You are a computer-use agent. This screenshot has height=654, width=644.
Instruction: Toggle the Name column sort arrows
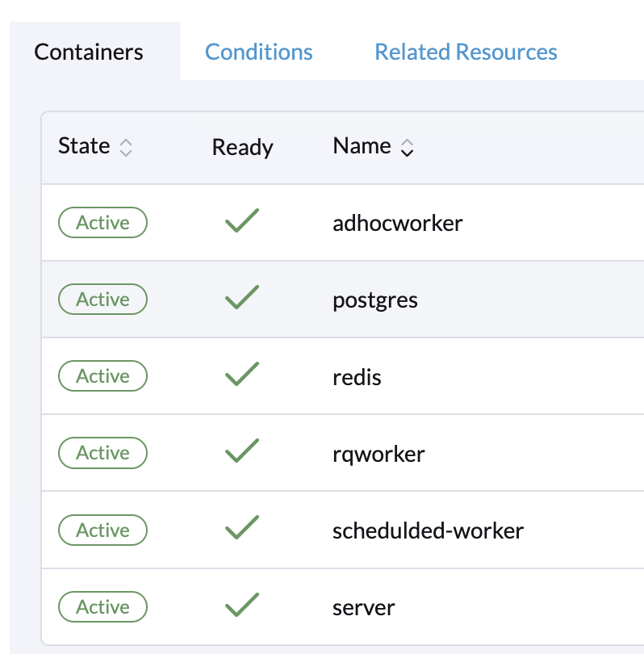[x=407, y=148]
